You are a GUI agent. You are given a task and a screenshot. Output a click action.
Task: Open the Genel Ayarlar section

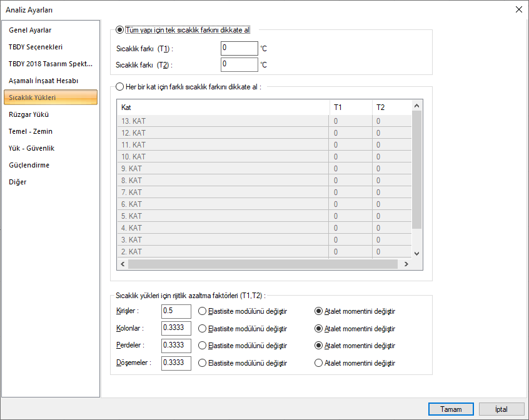pyautogui.click(x=39, y=30)
